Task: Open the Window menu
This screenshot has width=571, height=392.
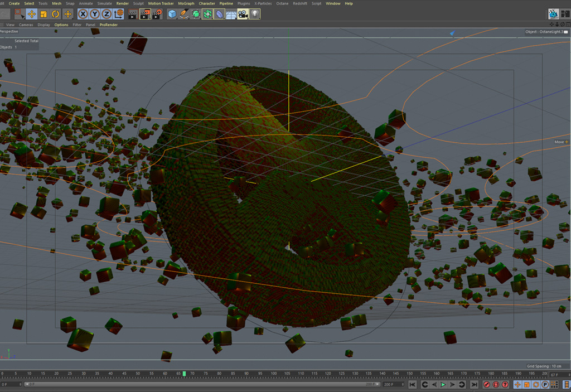Action: 333,4
